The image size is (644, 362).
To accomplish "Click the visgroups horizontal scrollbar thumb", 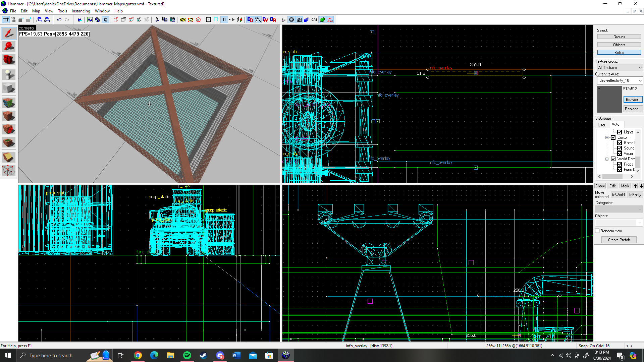I will [612, 177].
